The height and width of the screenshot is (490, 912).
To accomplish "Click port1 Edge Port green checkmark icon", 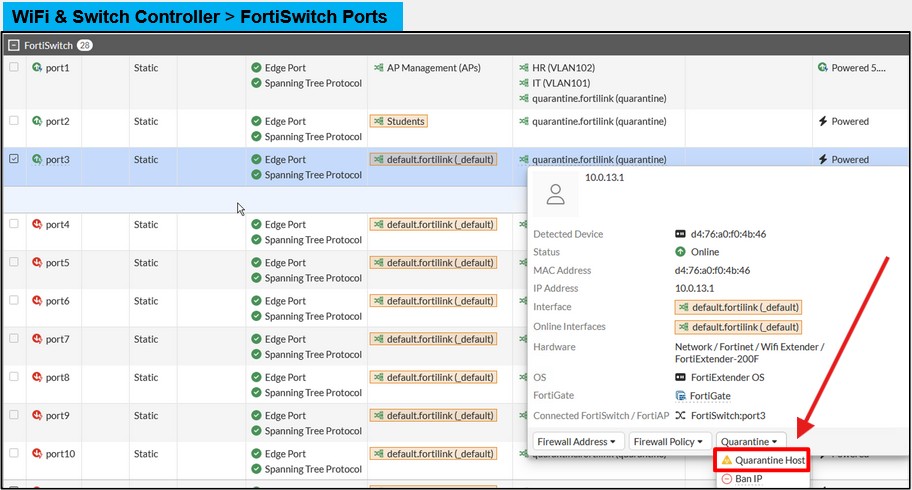I will pos(256,68).
